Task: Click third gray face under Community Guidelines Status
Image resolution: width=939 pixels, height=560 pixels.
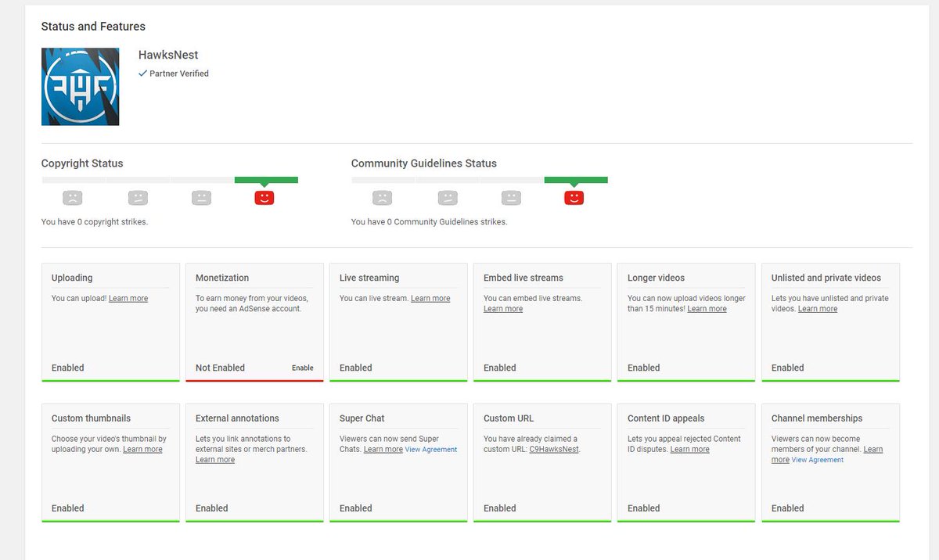Action: pyautogui.click(x=511, y=198)
